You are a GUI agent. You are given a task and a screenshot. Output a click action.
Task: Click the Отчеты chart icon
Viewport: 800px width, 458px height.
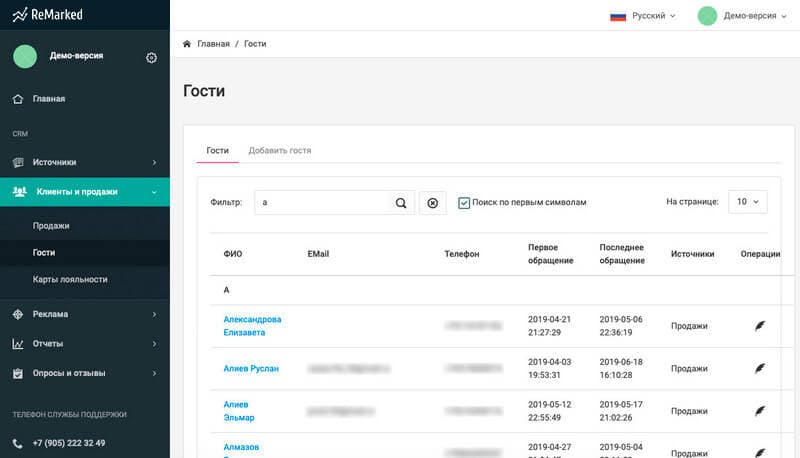(18, 344)
